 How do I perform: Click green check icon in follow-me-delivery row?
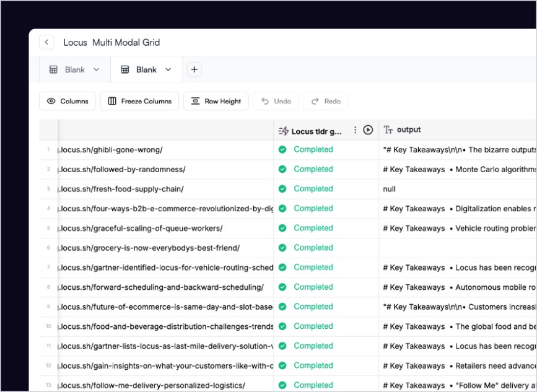pyautogui.click(x=282, y=385)
